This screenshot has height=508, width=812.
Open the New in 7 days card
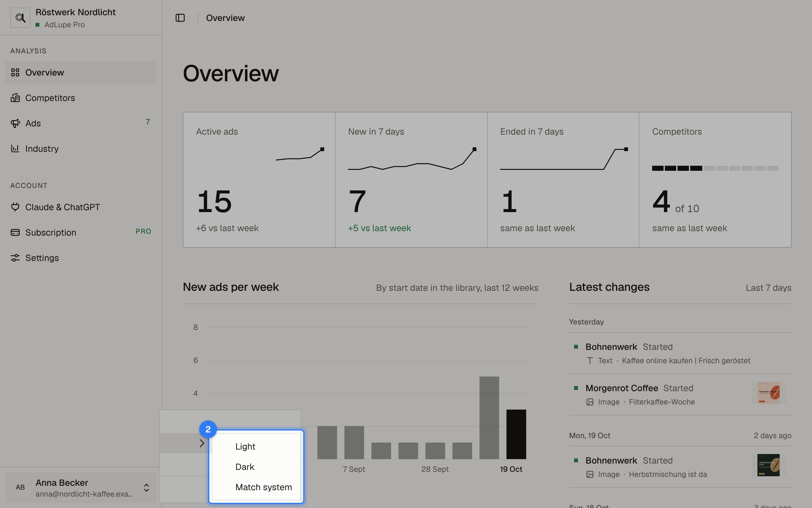(x=411, y=180)
